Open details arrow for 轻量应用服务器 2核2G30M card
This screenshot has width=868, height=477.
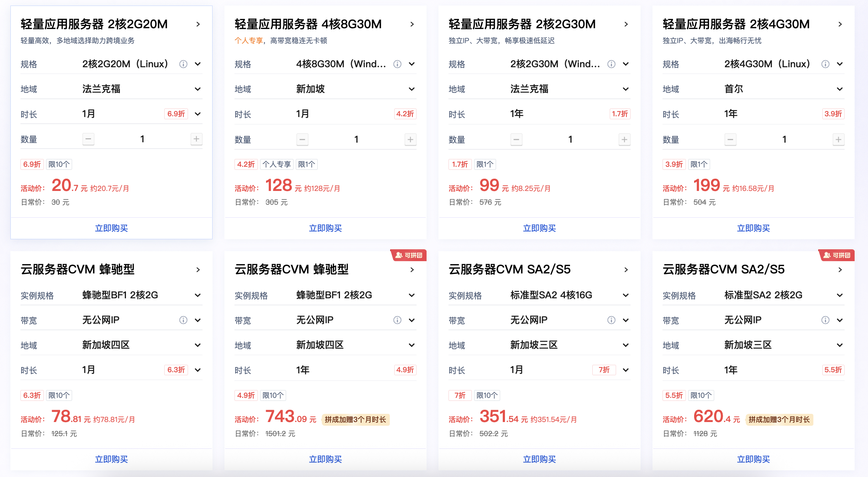pos(626,24)
